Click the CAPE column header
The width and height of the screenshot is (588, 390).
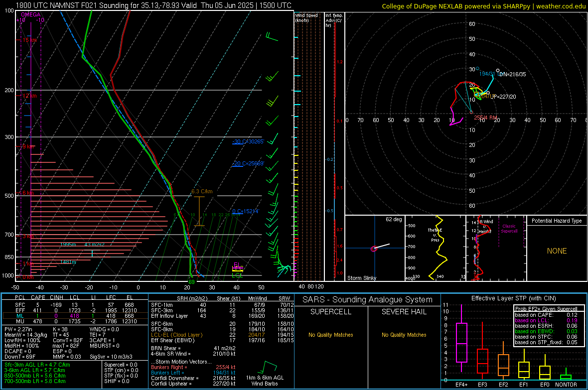pyautogui.click(x=38, y=297)
